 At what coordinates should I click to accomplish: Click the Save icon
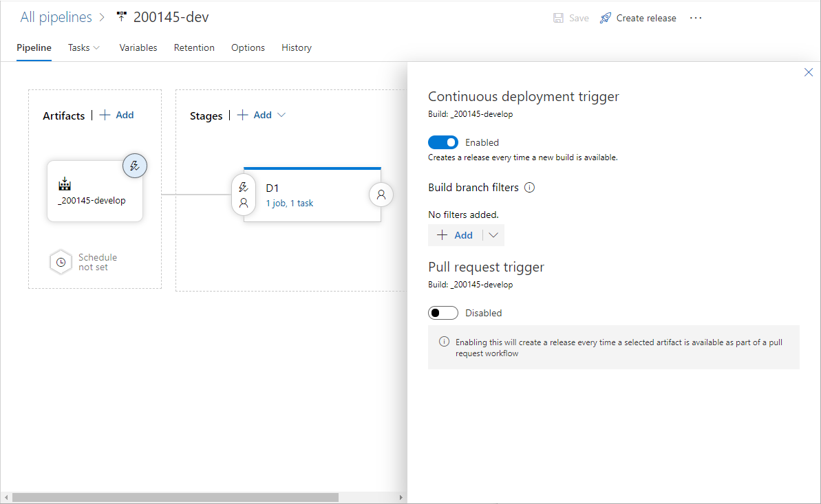pos(559,17)
